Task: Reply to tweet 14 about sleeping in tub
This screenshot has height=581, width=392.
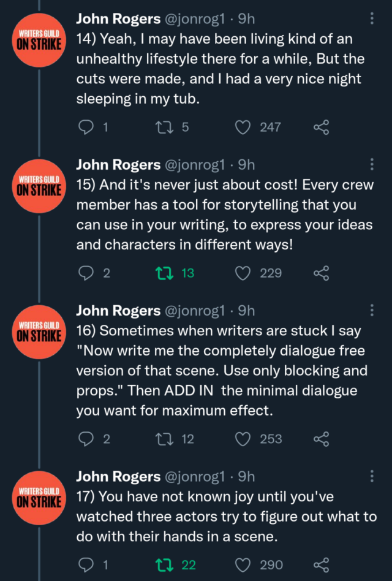Action: 86,127
